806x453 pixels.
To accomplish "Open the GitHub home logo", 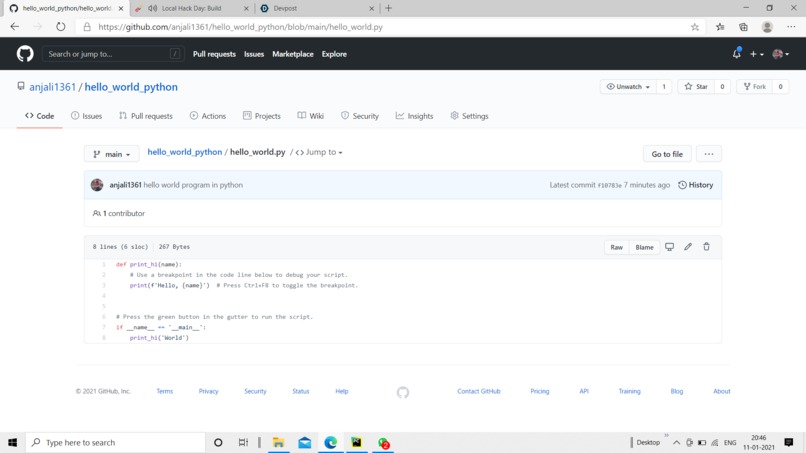I will click(25, 53).
